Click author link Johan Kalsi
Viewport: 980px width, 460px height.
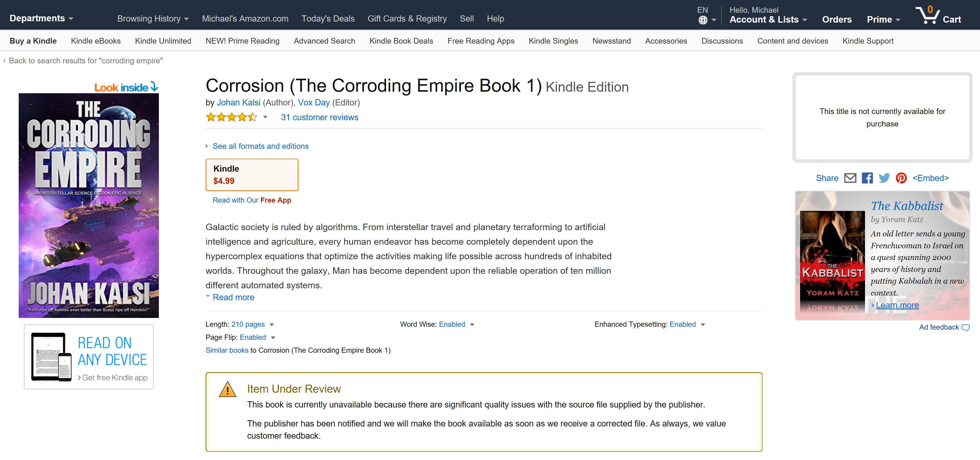coord(239,102)
